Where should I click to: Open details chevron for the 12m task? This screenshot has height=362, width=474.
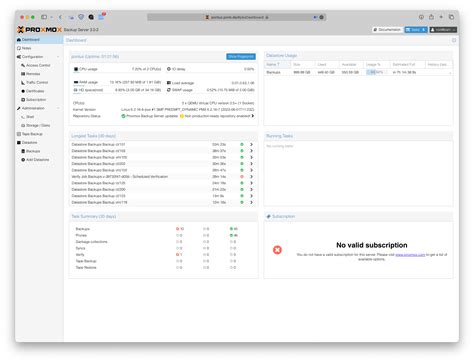(252, 202)
